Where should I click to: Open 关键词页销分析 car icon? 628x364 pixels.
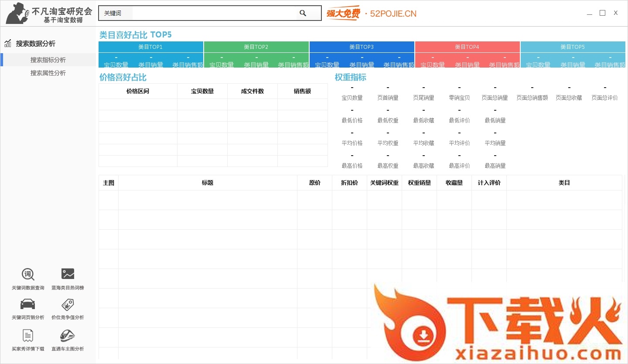point(28,304)
